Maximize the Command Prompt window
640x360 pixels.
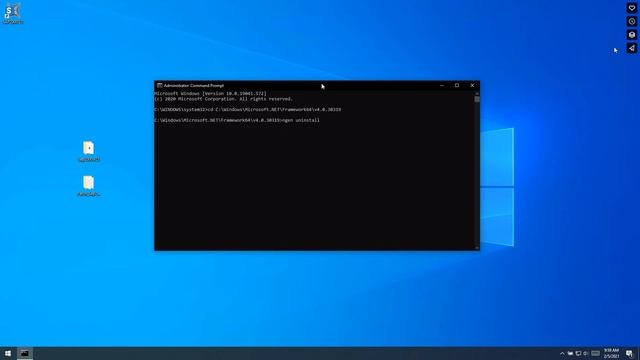(457, 86)
